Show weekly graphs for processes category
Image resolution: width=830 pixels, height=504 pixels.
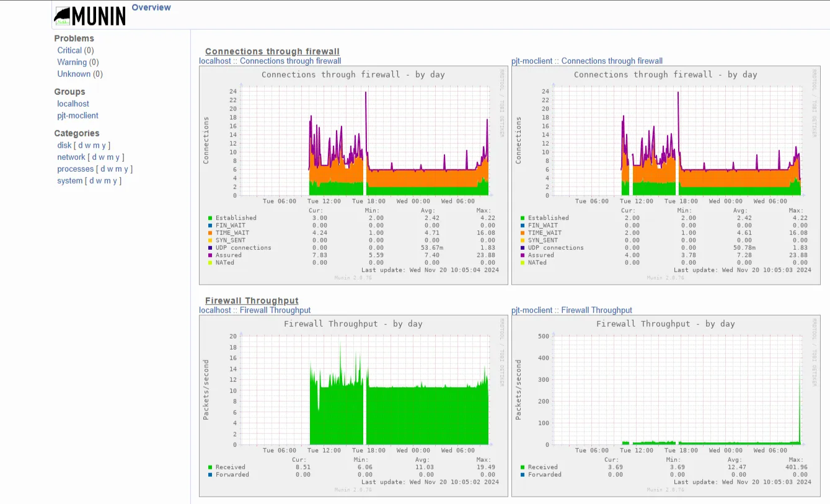110,169
